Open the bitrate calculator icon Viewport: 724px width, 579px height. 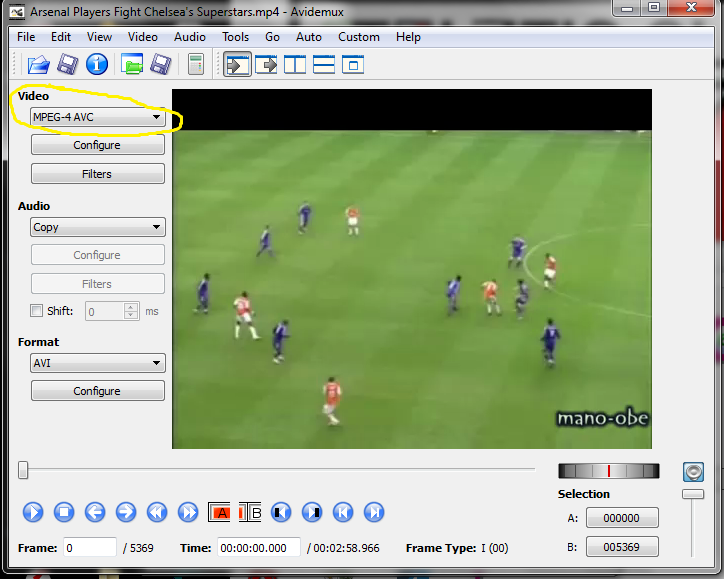pos(196,64)
